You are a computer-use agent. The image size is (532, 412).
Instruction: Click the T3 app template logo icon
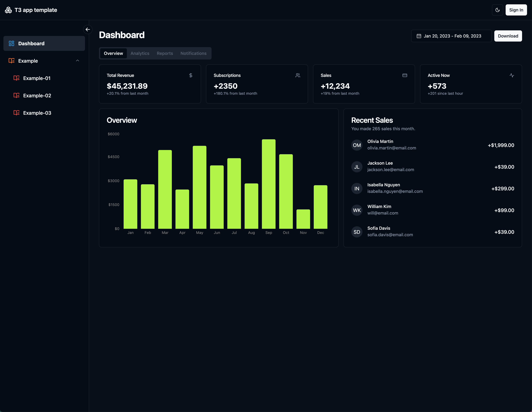point(8,10)
